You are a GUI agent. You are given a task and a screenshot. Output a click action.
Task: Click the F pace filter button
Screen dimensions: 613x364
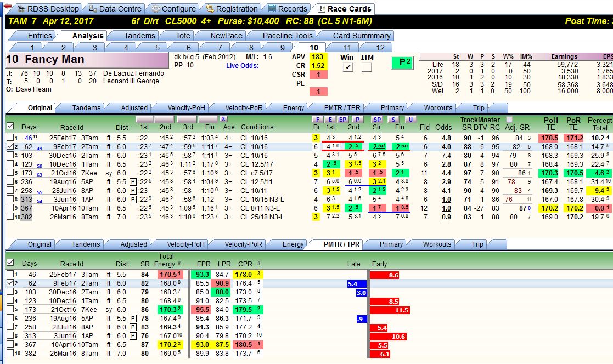click(x=317, y=120)
